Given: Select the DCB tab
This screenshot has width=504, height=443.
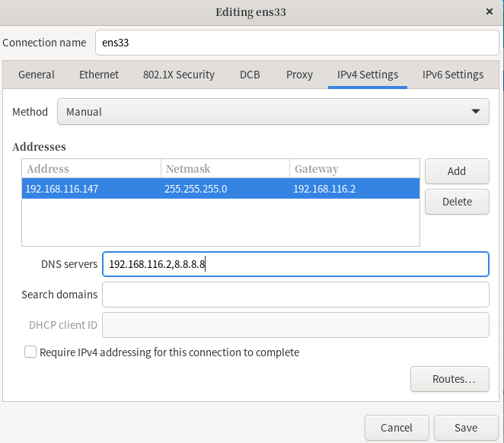Looking at the screenshot, I should coord(250,75).
